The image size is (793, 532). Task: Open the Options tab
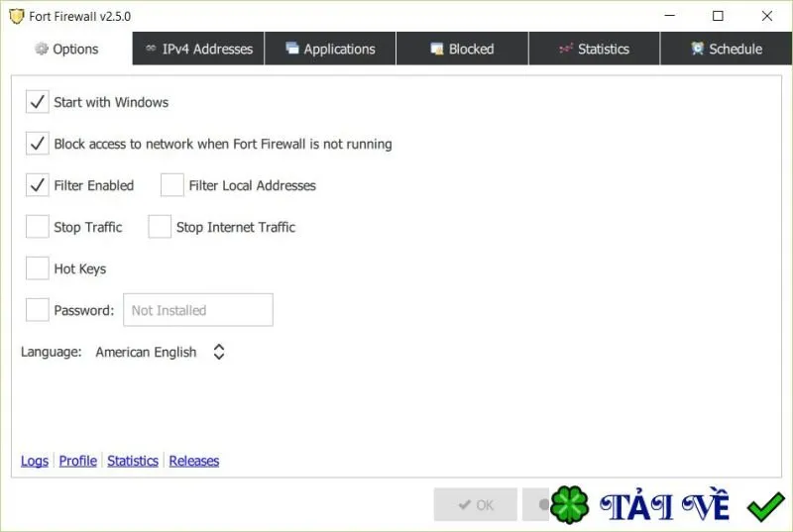point(66,49)
